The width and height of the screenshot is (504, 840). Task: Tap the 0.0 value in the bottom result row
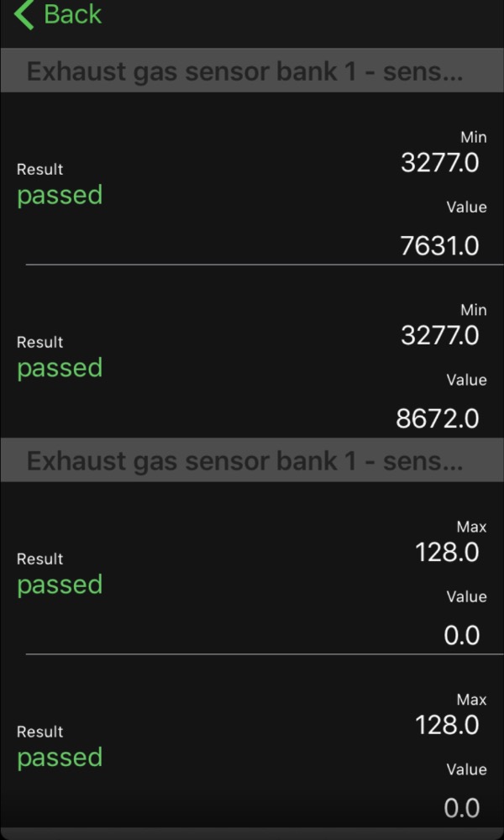tap(462, 808)
